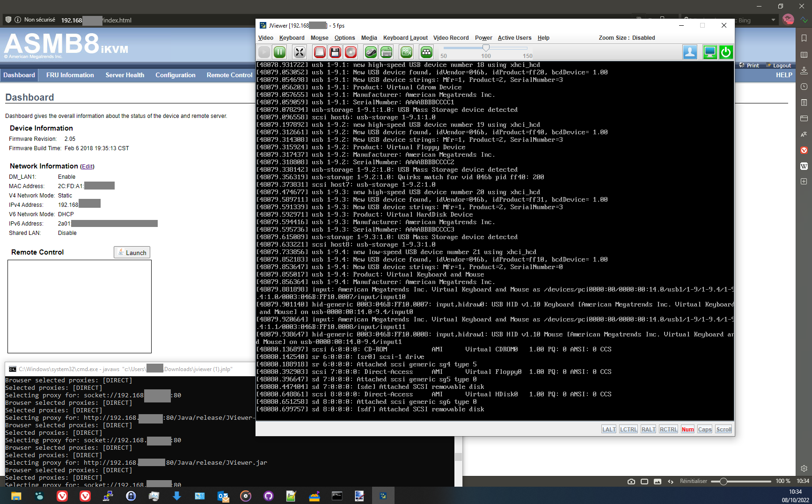Click the hotkeys icon in JViewer toolbar
This screenshot has height=504, width=812.
click(x=426, y=52)
